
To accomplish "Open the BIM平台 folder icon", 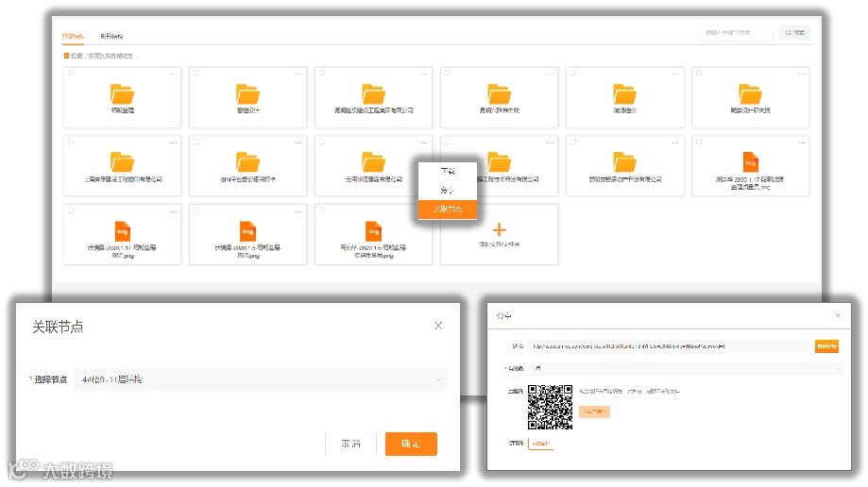I will [x=247, y=162].
